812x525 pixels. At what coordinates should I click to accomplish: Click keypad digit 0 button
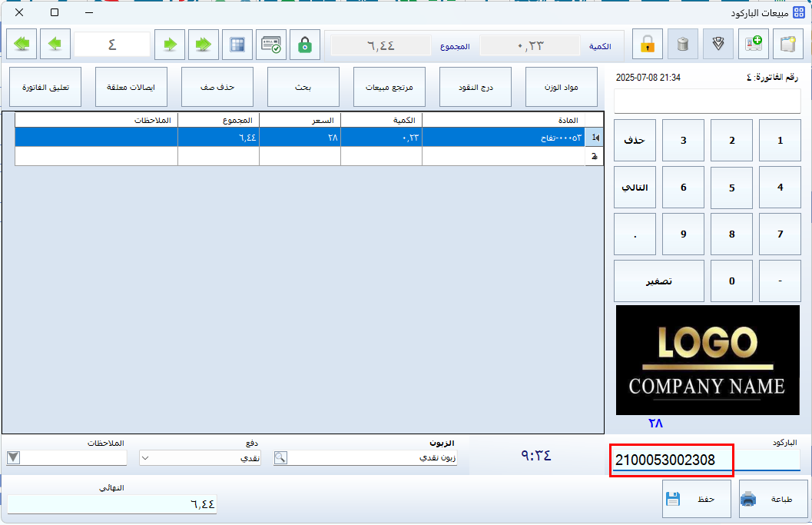click(x=732, y=281)
